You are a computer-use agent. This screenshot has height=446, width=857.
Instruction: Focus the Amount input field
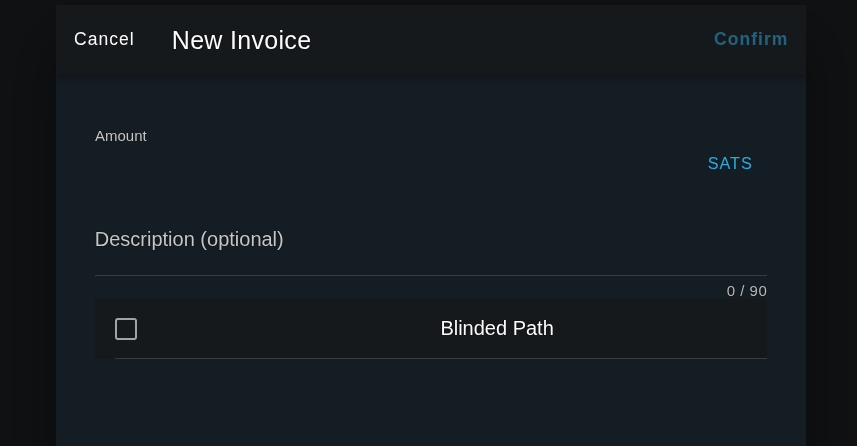click(x=390, y=165)
